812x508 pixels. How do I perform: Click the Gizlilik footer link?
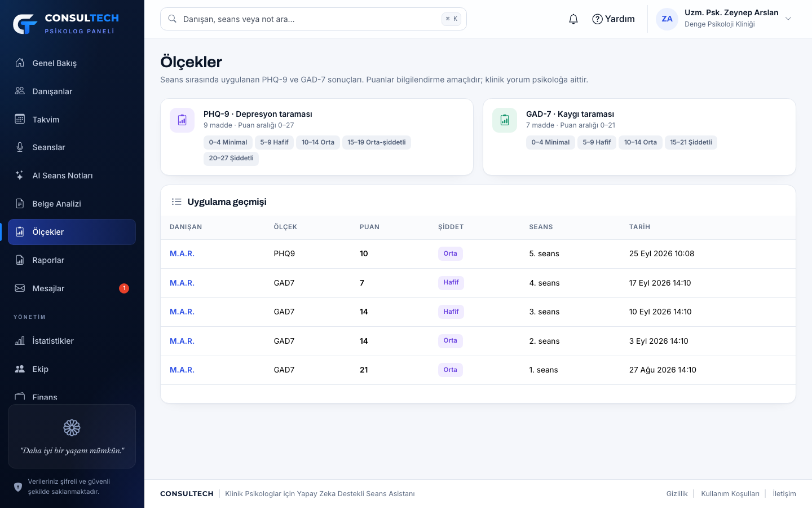click(x=677, y=494)
